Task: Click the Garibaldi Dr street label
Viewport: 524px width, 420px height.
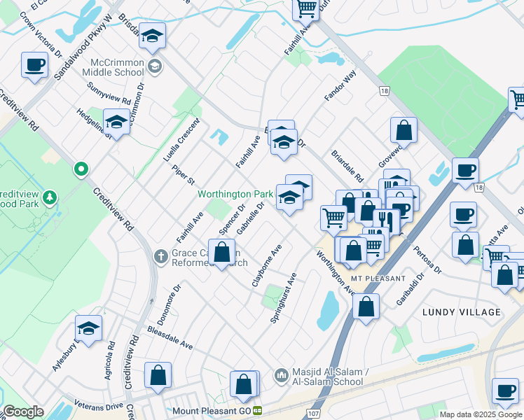Action: click(410, 289)
